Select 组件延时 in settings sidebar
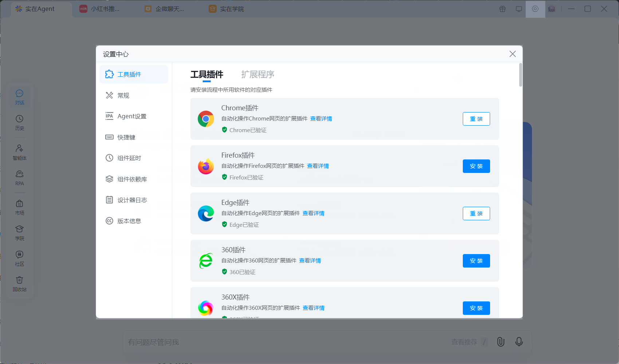Image resolution: width=619 pixels, height=364 pixels. point(134,158)
